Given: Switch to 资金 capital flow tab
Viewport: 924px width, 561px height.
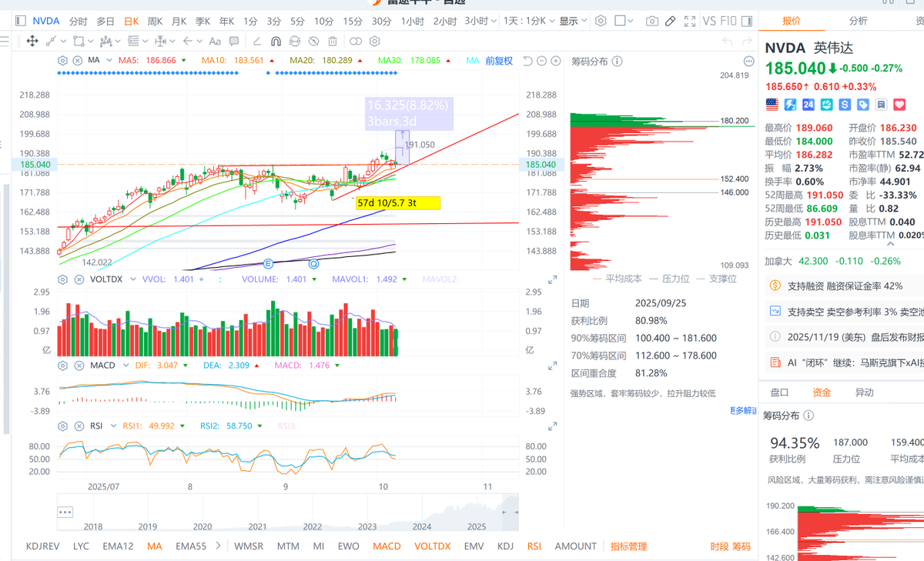Looking at the screenshot, I should click(x=822, y=392).
